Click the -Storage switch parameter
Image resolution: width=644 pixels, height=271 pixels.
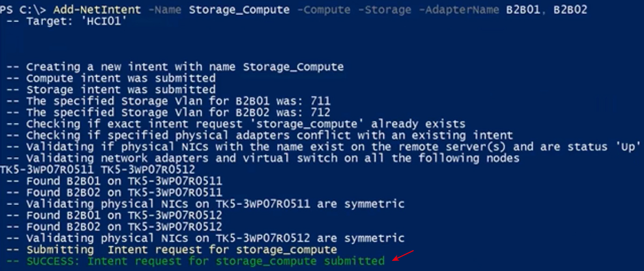click(384, 10)
